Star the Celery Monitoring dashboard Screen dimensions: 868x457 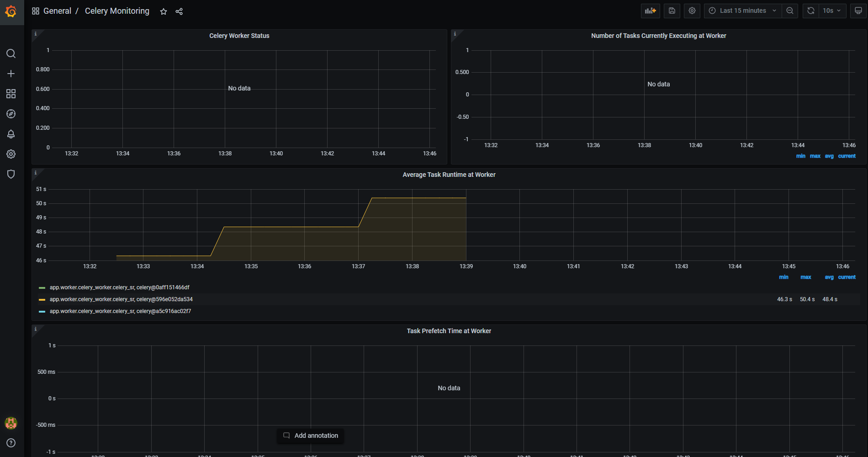coord(163,11)
